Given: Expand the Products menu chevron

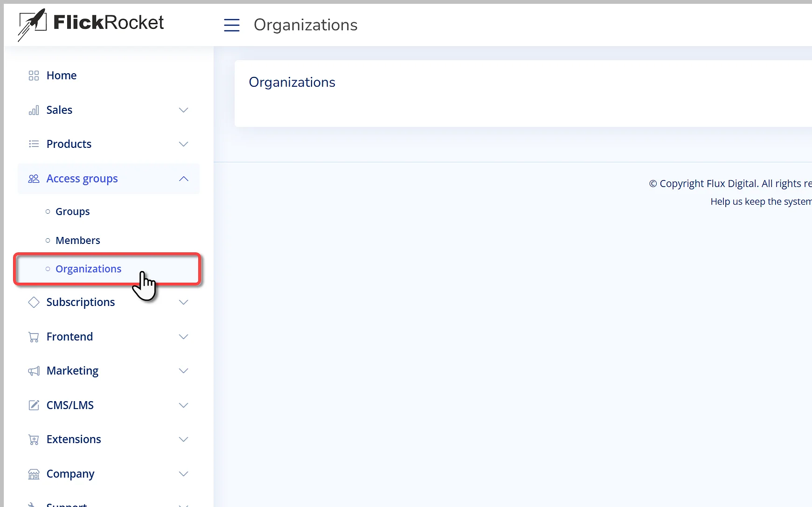Looking at the screenshot, I should click(184, 144).
